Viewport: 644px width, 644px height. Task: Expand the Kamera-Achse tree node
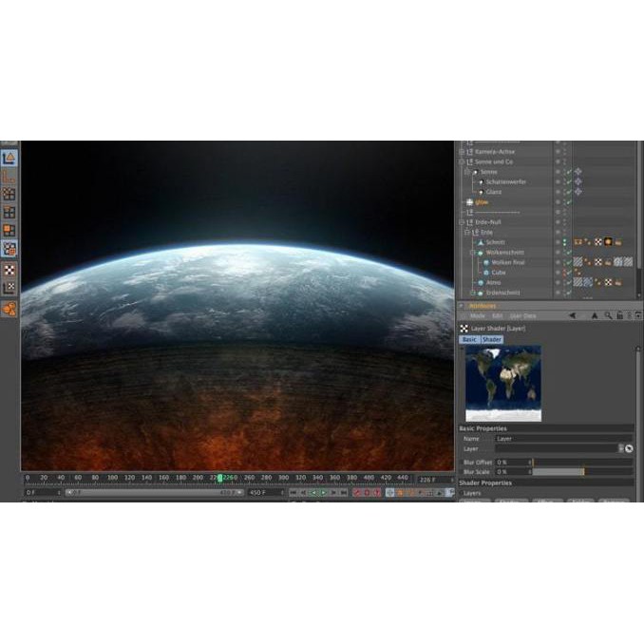[x=462, y=151]
